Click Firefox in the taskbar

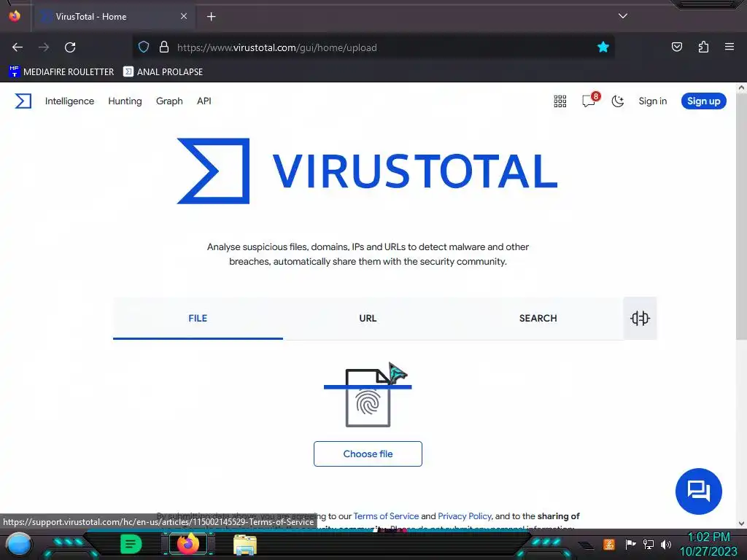coord(188,544)
